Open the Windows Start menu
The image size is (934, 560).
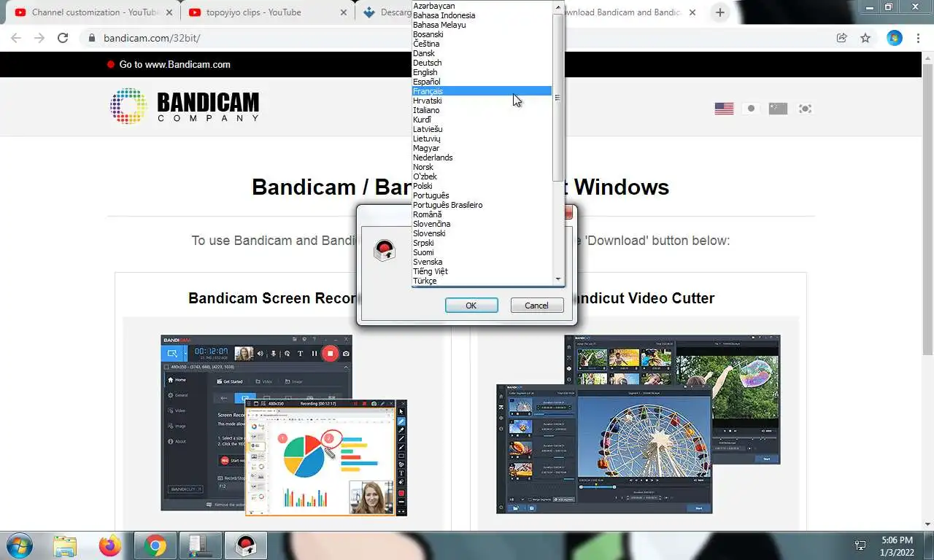(x=18, y=545)
